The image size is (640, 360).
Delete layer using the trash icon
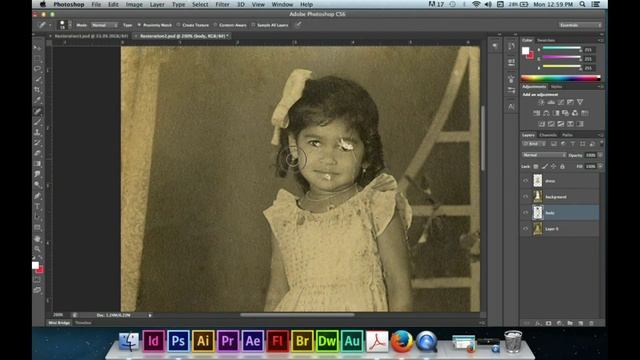[591, 323]
